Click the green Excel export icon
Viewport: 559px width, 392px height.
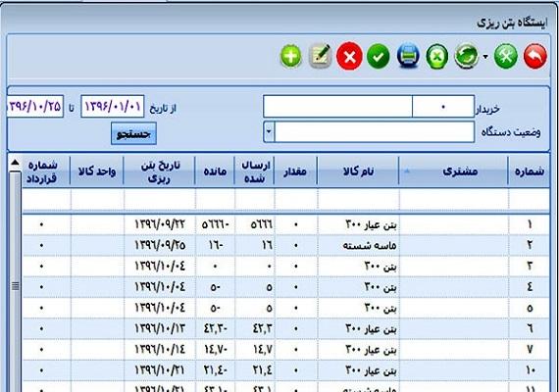click(437, 56)
